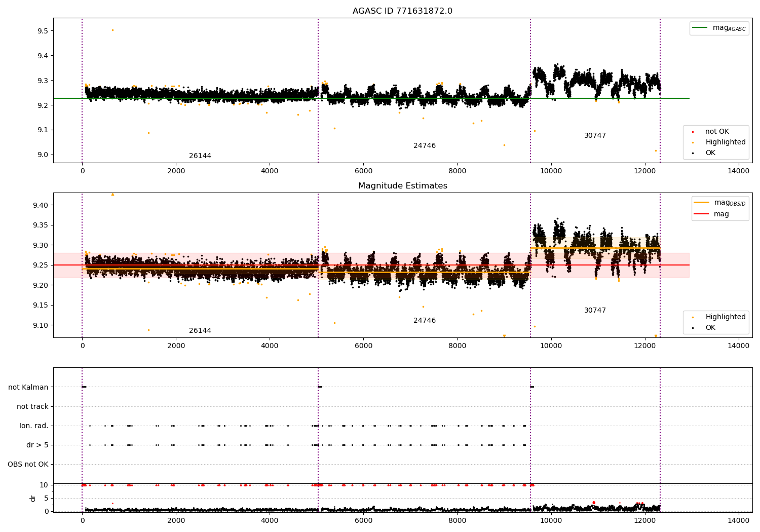The height and width of the screenshot is (532, 760).
Task: Click 'OK' legend entry in Magnitude Estimates plot
Action: tap(703, 328)
